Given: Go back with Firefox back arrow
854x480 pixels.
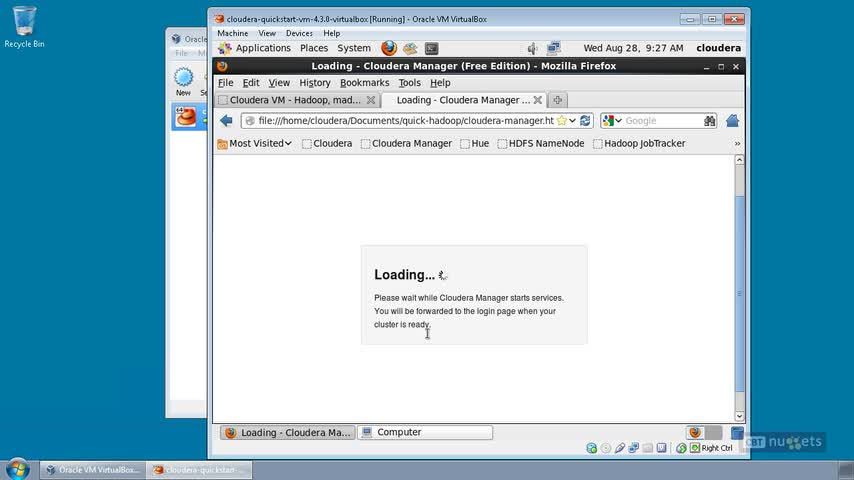Looking at the screenshot, I should click(x=226, y=120).
